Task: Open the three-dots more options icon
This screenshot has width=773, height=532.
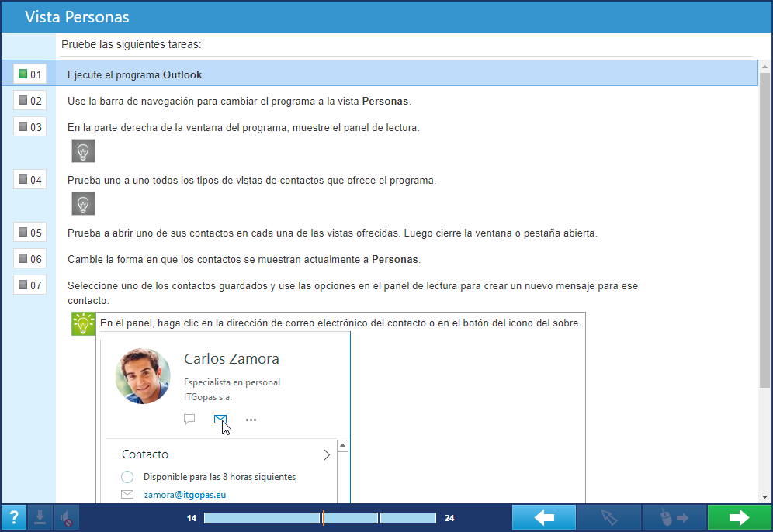Action: point(251,420)
